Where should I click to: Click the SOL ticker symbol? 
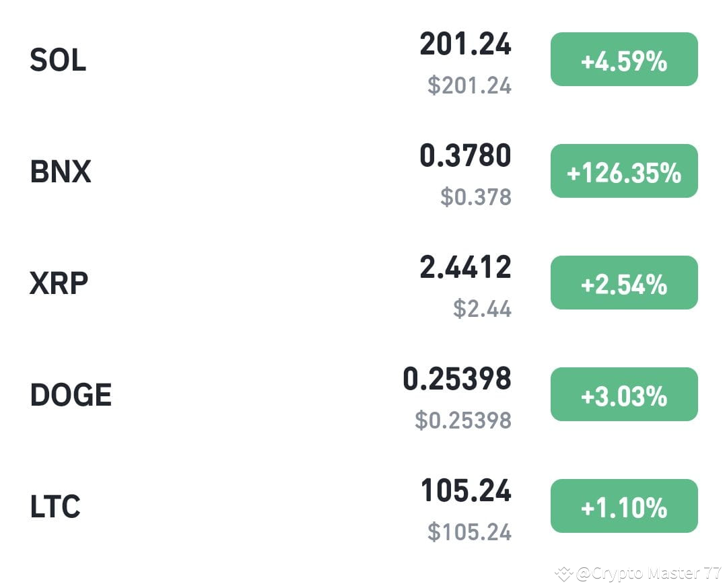[57, 61]
